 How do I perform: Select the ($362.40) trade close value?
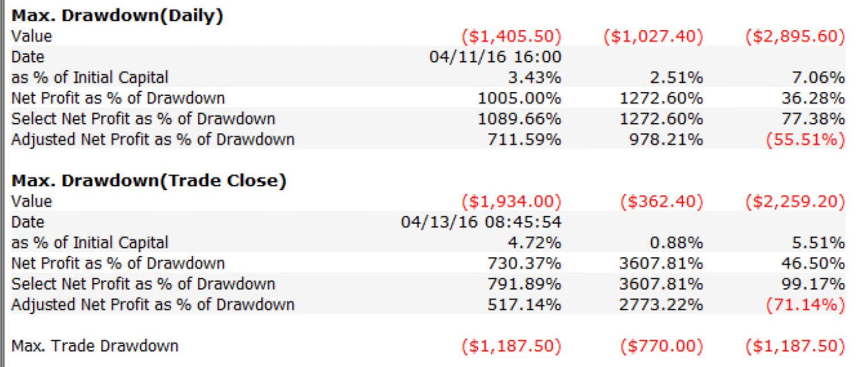click(661, 201)
